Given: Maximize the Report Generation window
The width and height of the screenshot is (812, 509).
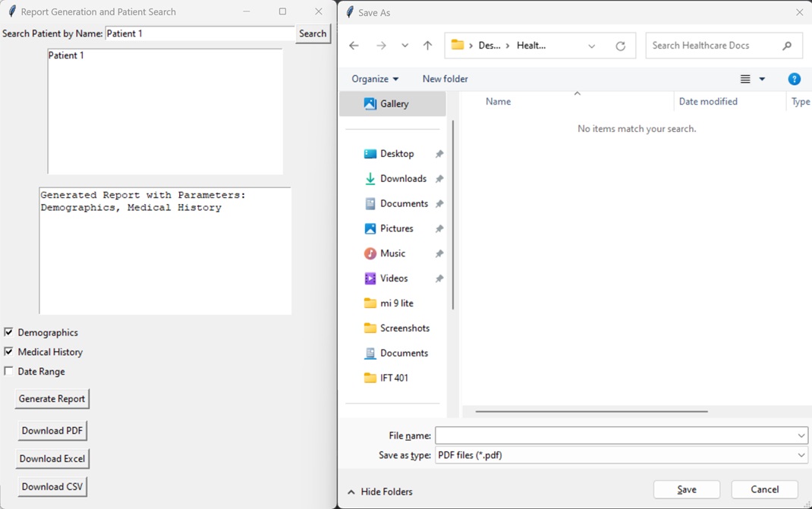Looking at the screenshot, I should (x=282, y=11).
